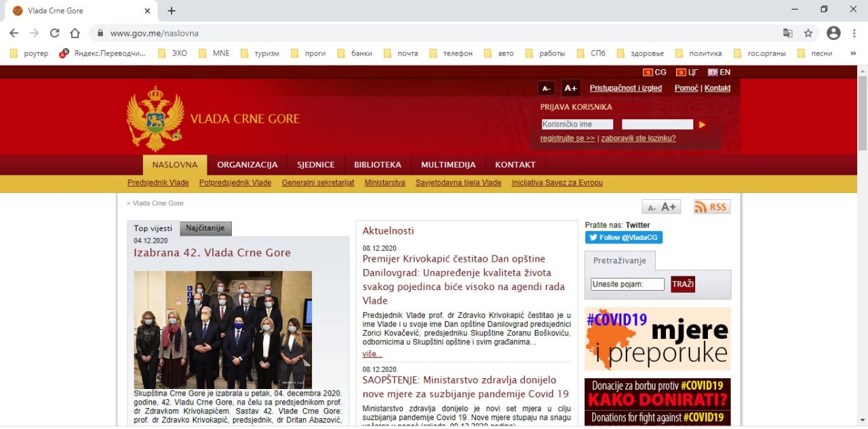Open the роутер bookmark

tap(29, 53)
